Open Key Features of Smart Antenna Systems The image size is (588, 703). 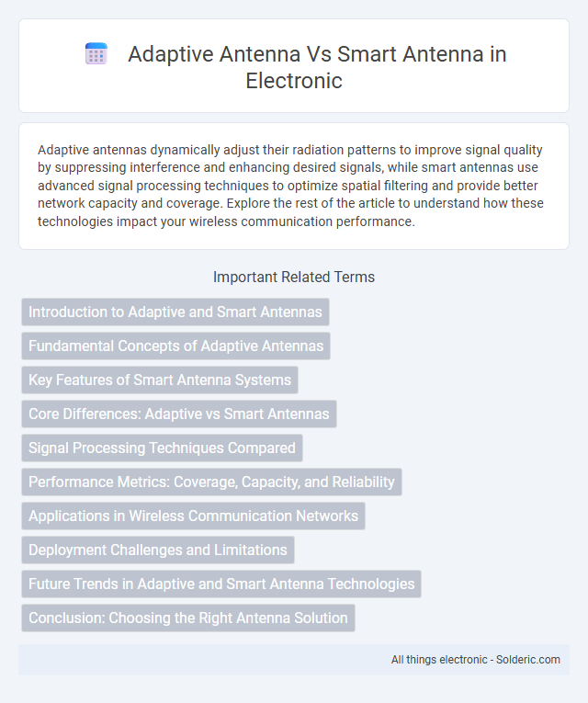pos(160,380)
